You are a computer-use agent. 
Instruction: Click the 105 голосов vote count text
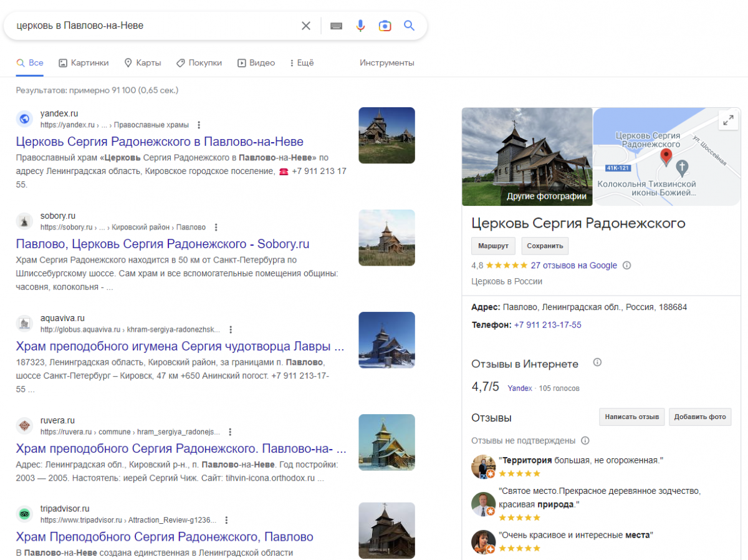coord(559,389)
